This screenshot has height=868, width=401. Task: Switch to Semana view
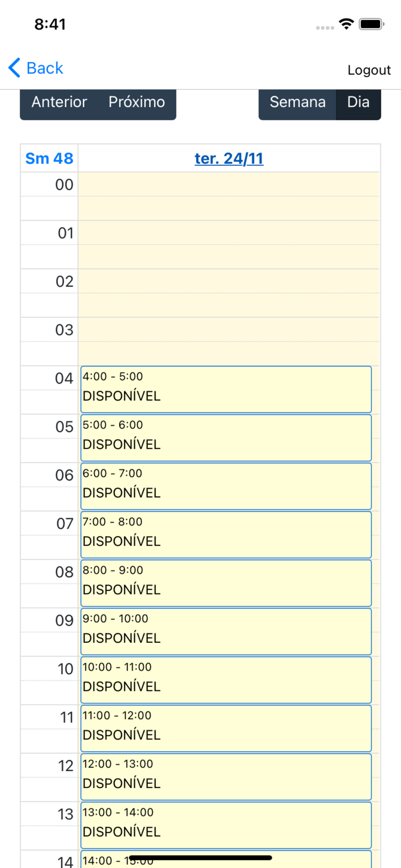(297, 102)
